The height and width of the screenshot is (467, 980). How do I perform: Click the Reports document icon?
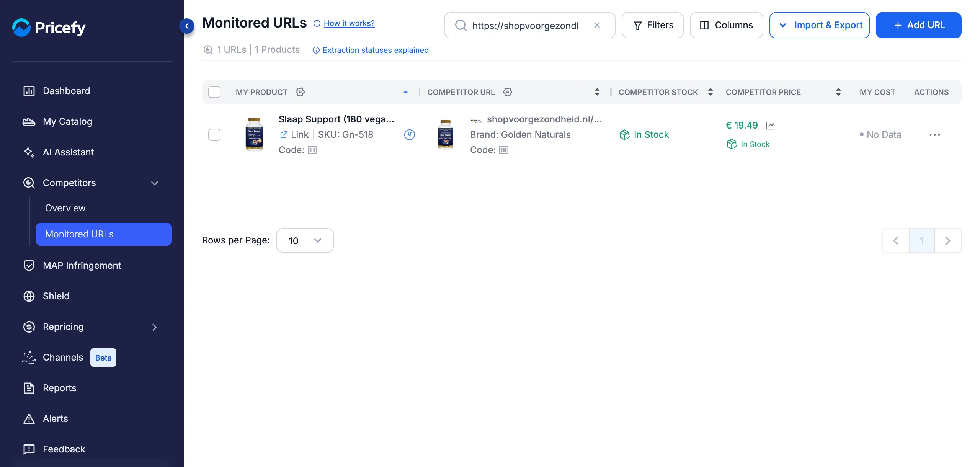coord(29,388)
